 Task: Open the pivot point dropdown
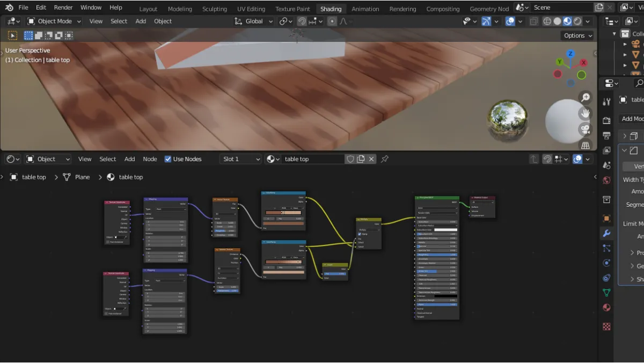[286, 21]
